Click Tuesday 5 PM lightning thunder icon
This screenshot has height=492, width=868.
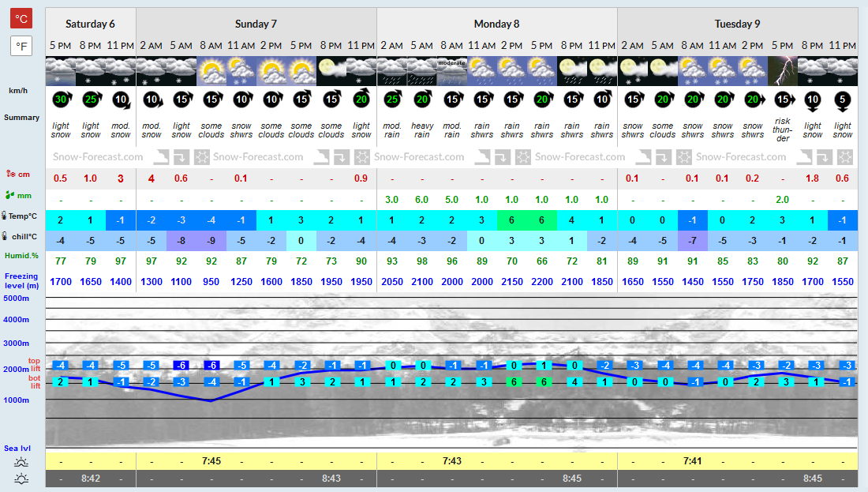[x=783, y=71]
